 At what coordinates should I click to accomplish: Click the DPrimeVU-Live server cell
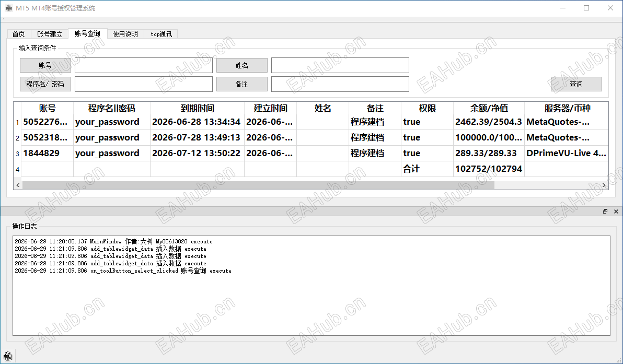click(x=566, y=153)
